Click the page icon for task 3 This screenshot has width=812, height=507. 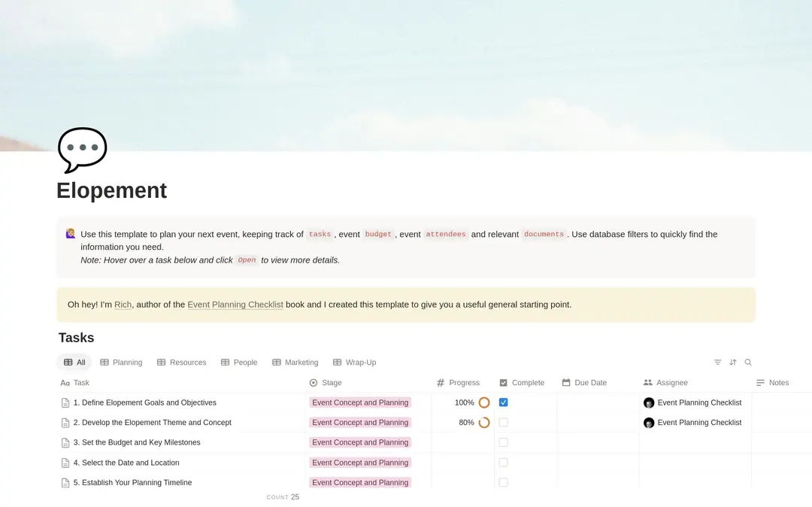point(65,443)
